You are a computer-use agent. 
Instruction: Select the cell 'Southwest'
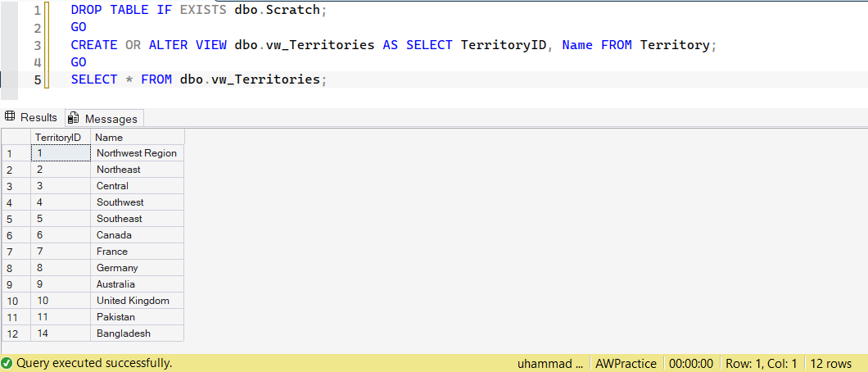click(x=137, y=202)
